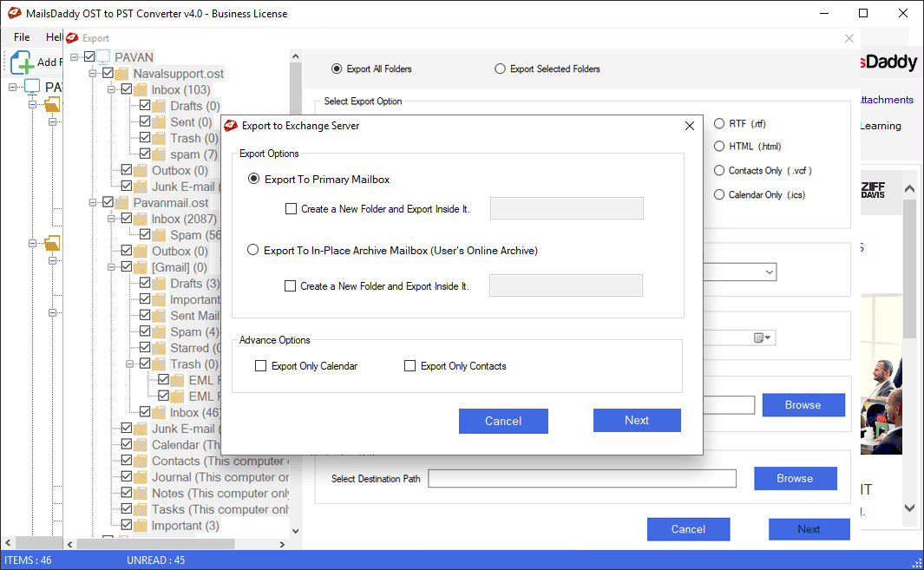Click the upper Browse button in the Export window
The height and width of the screenshot is (570, 924).
click(803, 405)
